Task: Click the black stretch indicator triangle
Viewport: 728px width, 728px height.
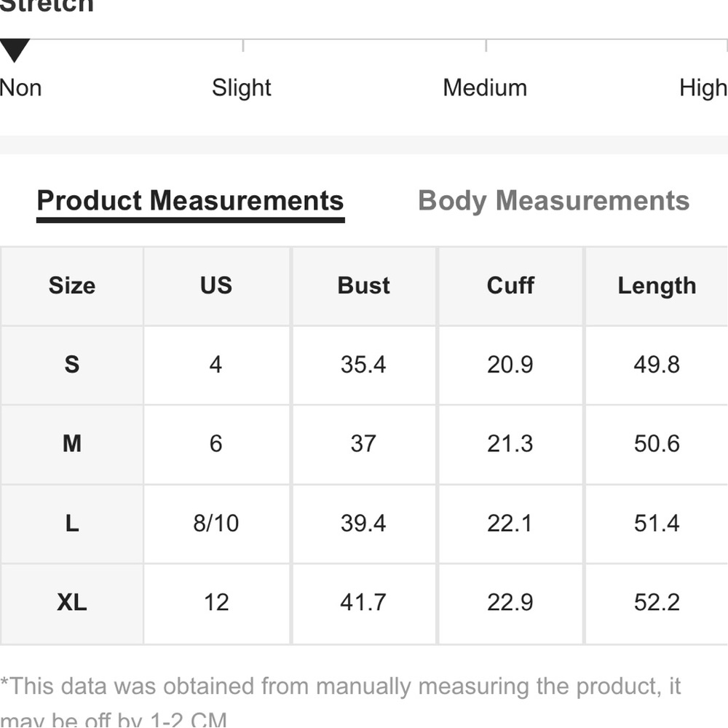Action: tap(15, 51)
